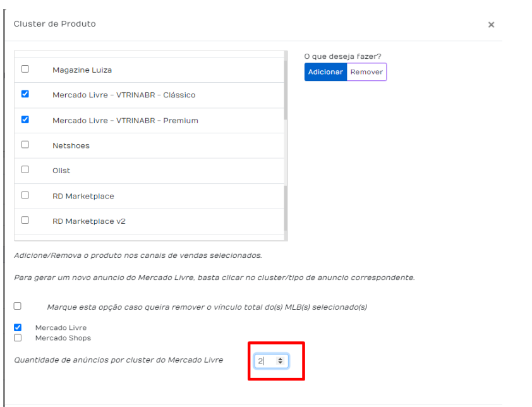The height and width of the screenshot is (407, 532).
Task: Decrease ad quantity with stepper down arrow
Action: (281, 363)
